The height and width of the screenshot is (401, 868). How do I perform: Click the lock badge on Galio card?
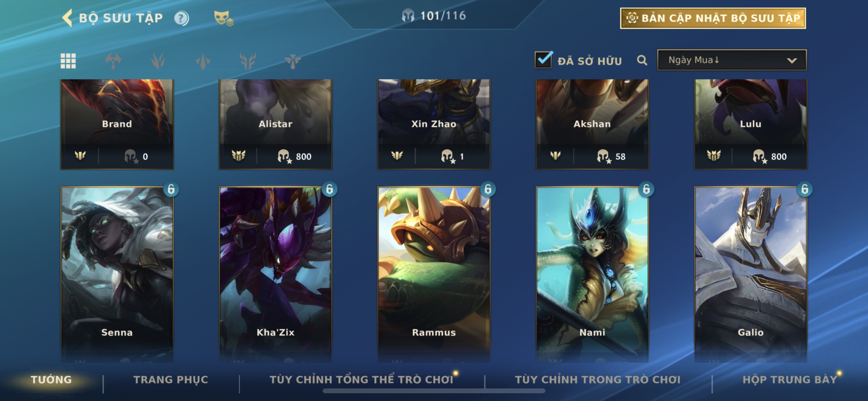804,190
